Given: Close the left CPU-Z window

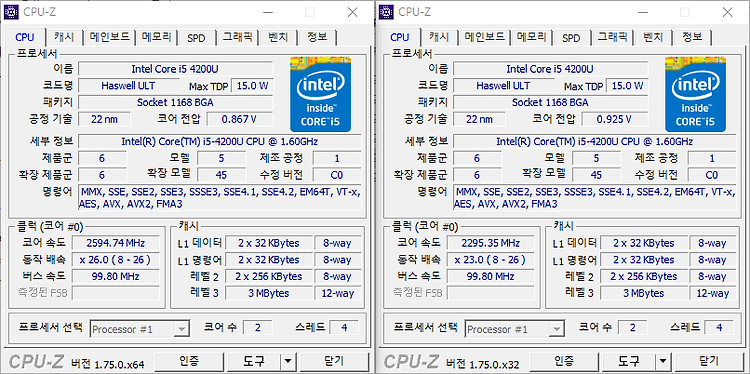Looking at the screenshot, I should click(353, 12).
